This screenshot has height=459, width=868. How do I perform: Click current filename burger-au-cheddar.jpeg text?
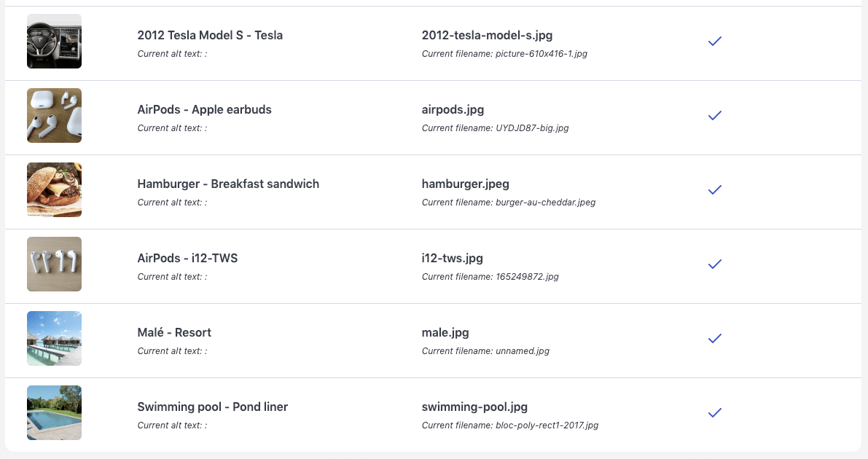point(545,203)
